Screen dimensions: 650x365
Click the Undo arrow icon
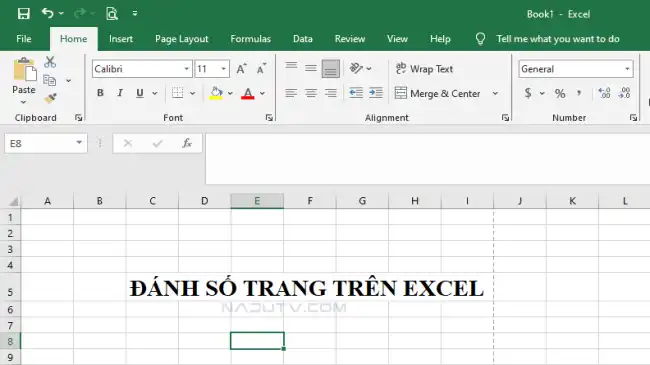point(47,13)
